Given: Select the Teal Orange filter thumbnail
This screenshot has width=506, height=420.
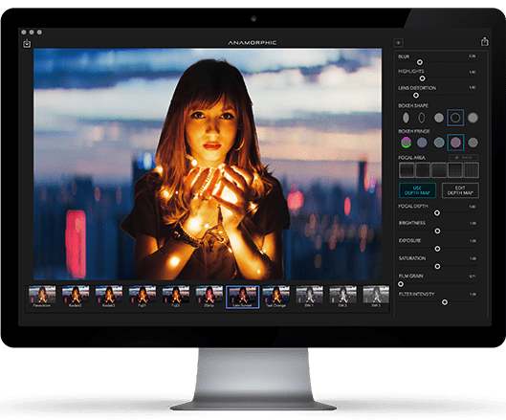Looking at the screenshot, I should pyautogui.click(x=276, y=297).
